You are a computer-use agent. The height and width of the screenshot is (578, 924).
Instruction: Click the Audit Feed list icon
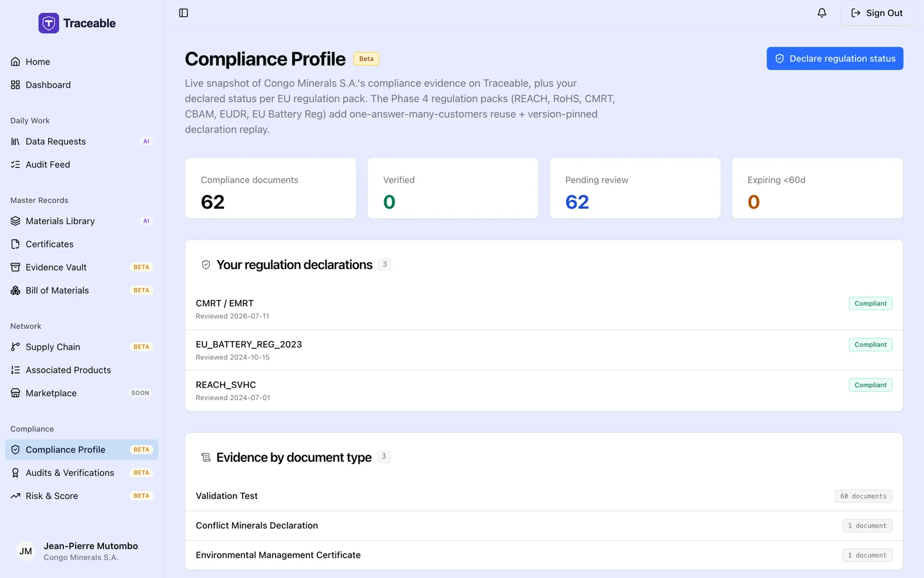[x=15, y=164]
